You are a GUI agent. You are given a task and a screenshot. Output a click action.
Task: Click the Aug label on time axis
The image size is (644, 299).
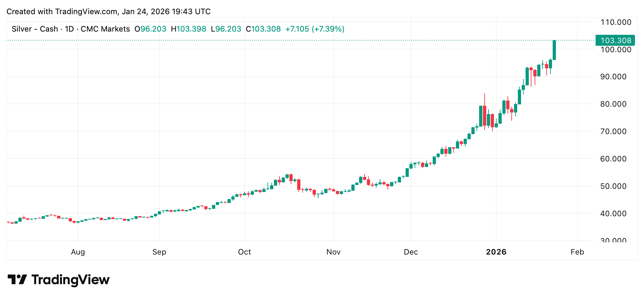tap(78, 252)
